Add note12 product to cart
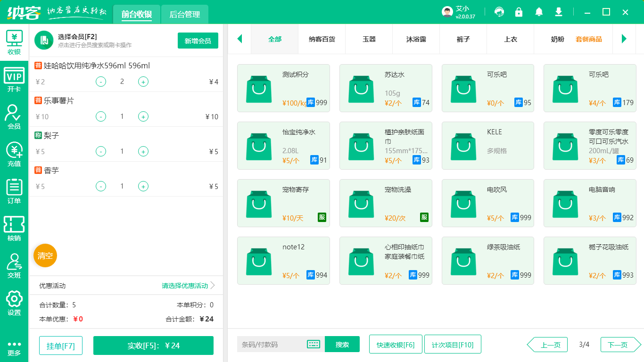This screenshot has height=362, width=644. (x=283, y=261)
